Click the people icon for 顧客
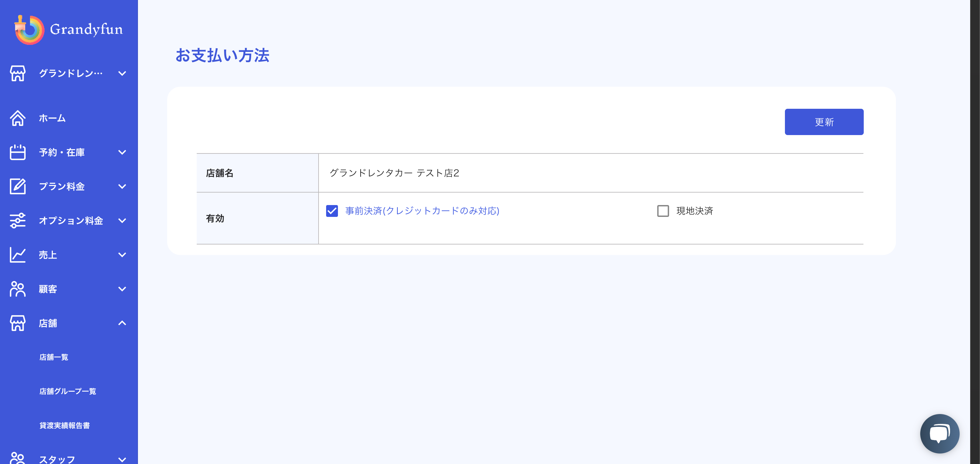Image resolution: width=980 pixels, height=464 pixels. point(18,289)
